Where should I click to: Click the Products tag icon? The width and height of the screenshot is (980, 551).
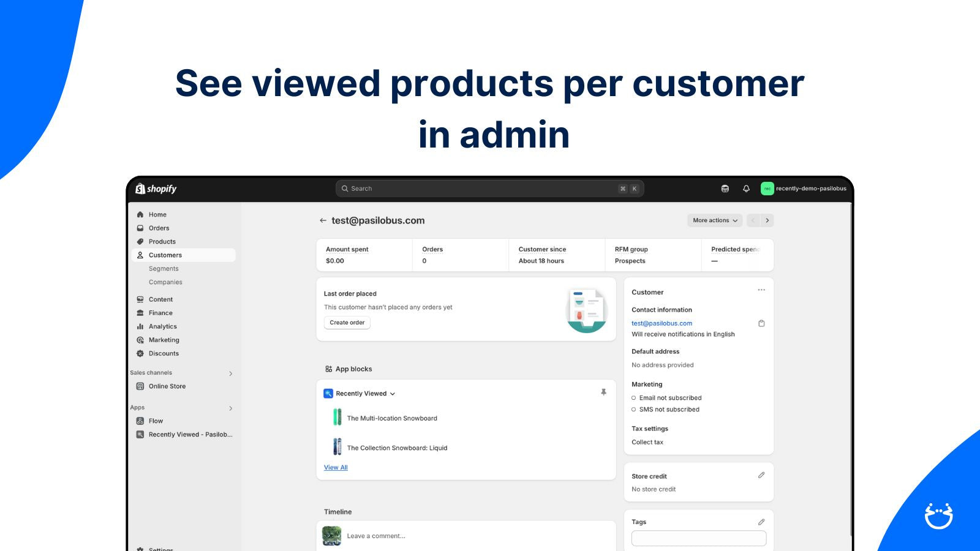tap(140, 241)
